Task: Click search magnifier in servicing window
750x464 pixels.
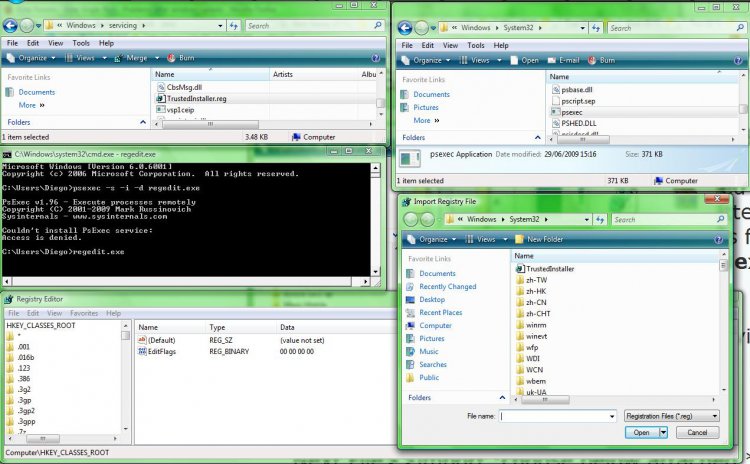Action: (x=378, y=25)
